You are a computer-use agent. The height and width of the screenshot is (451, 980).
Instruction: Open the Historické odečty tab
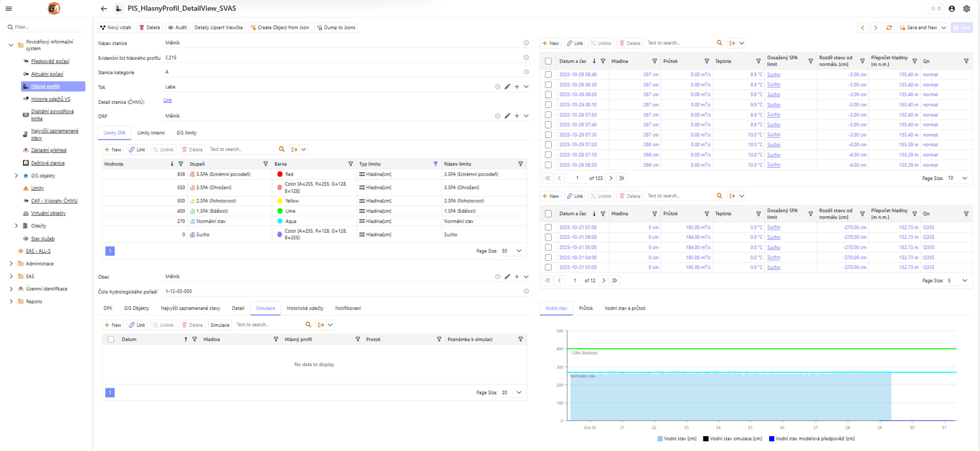(305, 308)
